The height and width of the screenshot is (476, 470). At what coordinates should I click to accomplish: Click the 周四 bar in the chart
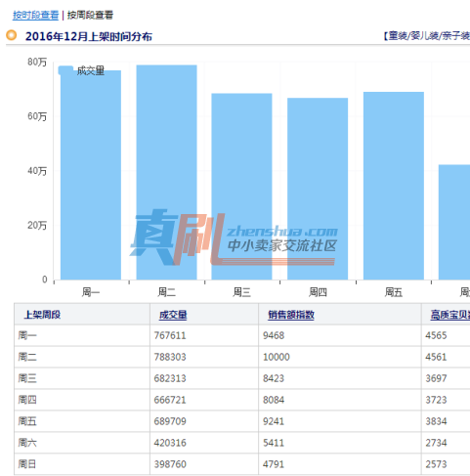tap(318, 189)
